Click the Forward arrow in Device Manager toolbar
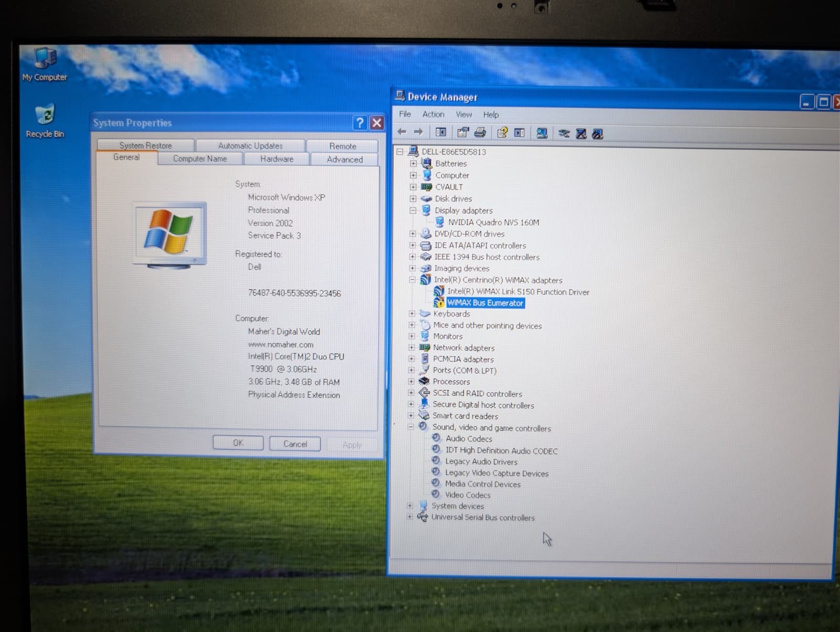The width and height of the screenshot is (840, 632). pos(418,132)
